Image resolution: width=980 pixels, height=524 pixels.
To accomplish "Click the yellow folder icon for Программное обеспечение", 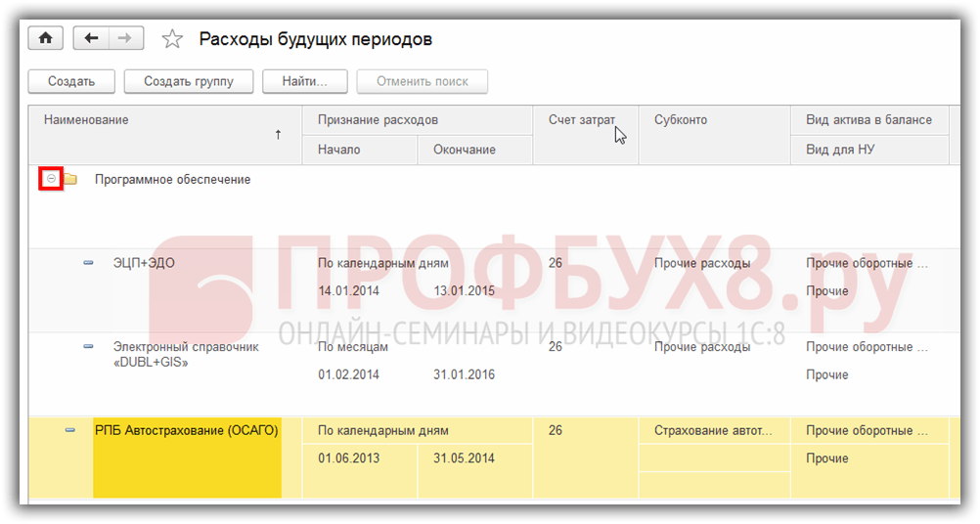I will pyautogui.click(x=71, y=180).
